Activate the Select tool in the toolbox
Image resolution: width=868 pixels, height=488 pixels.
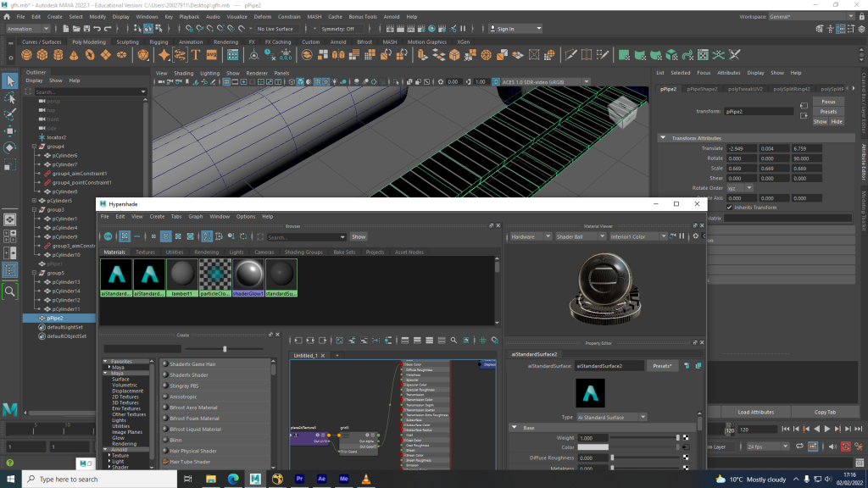10,81
